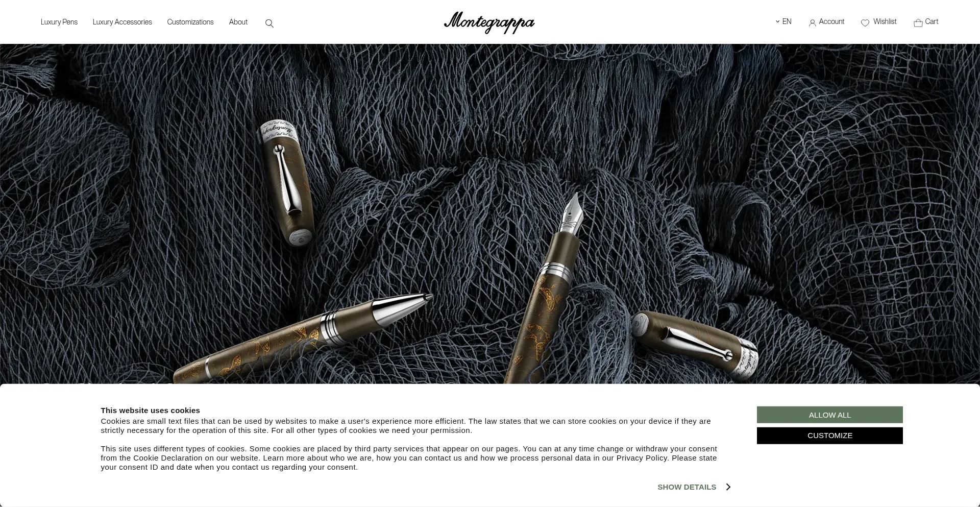Open the Luxury Accessories menu
Screen dimensions: 980x507
[122, 22]
